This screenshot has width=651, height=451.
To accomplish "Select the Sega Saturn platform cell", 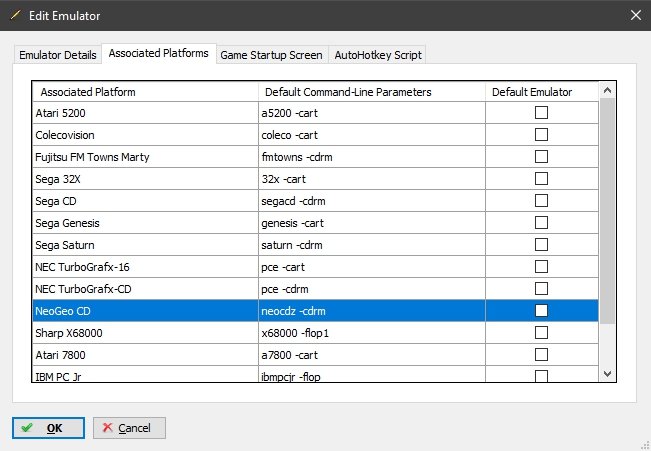I will [x=145, y=245].
